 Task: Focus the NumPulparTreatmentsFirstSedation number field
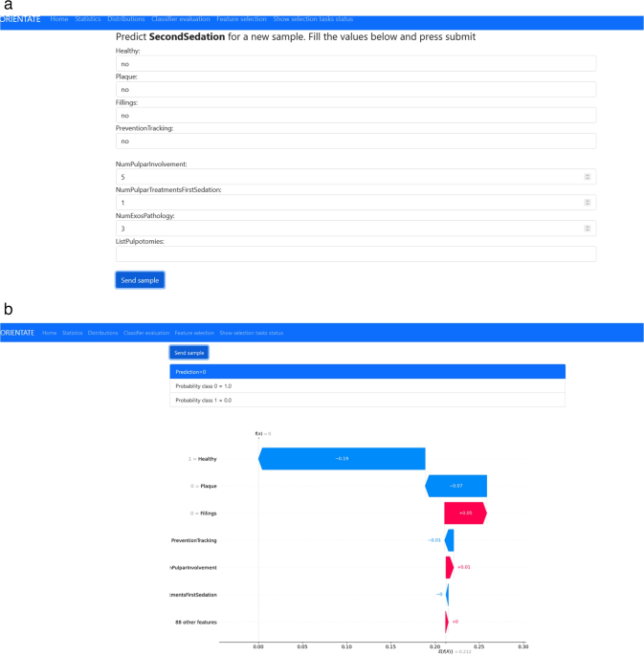[x=356, y=203]
